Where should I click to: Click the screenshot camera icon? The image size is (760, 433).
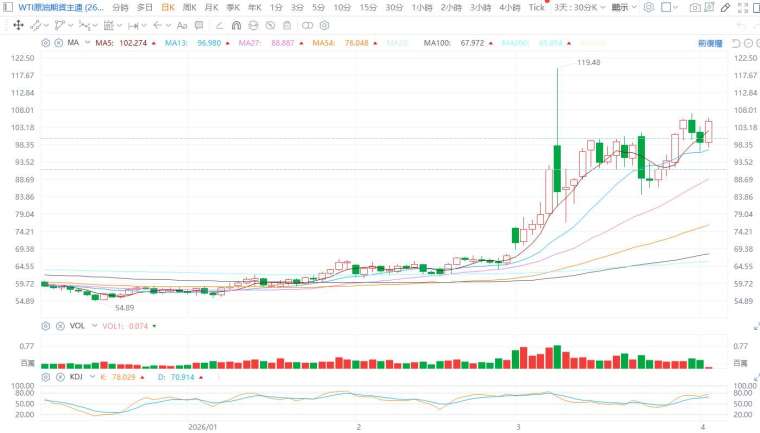click(x=695, y=7)
